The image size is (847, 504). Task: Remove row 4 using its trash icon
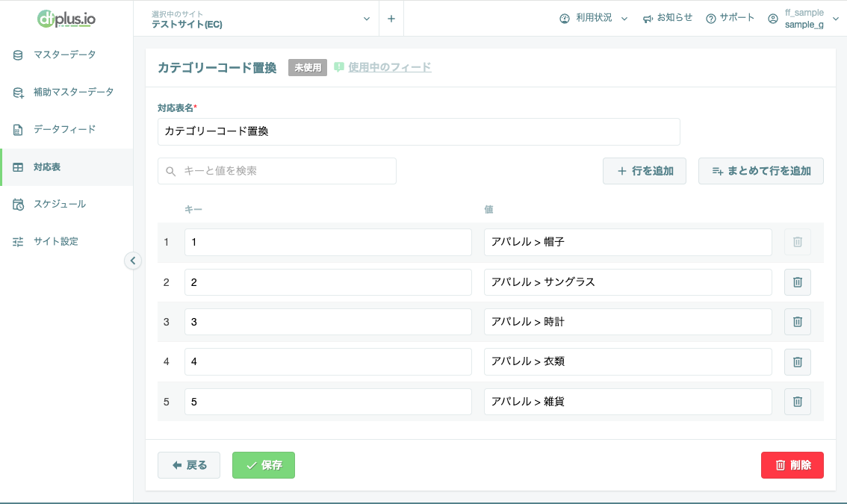(x=797, y=362)
